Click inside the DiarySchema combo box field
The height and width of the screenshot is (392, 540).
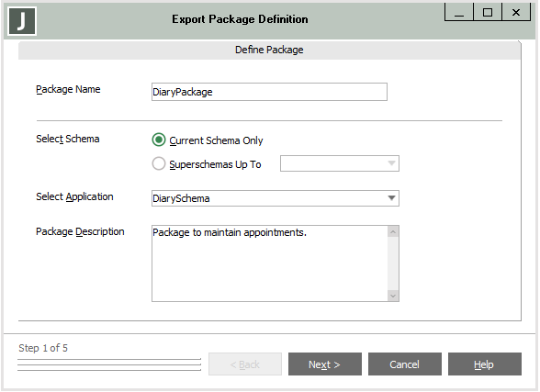point(268,198)
